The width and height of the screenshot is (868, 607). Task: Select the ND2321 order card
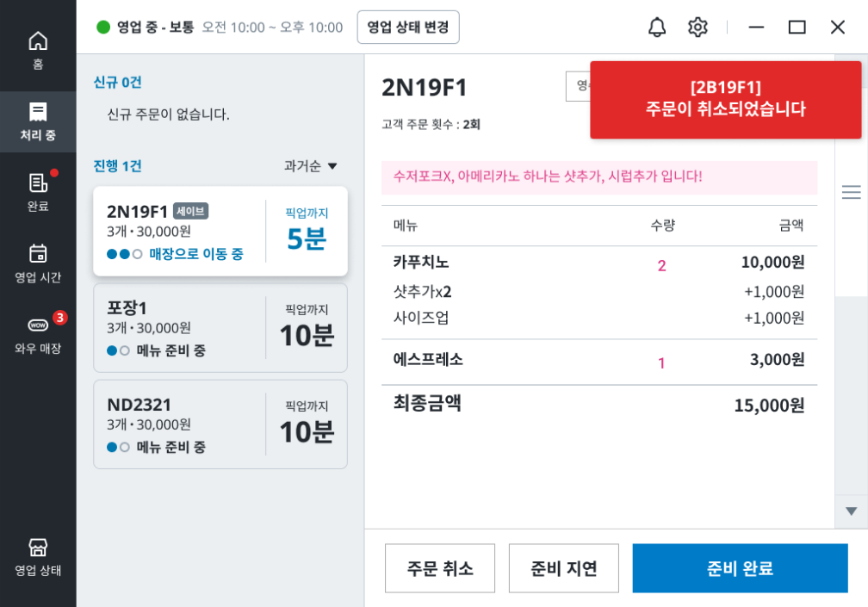coord(220,424)
